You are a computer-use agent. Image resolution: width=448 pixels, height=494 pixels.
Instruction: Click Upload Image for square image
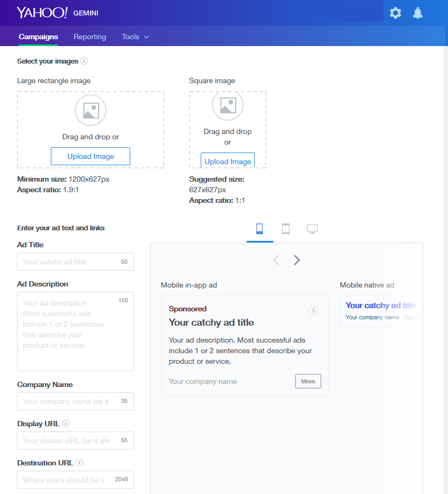pyautogui.click(x=228, y=161)
